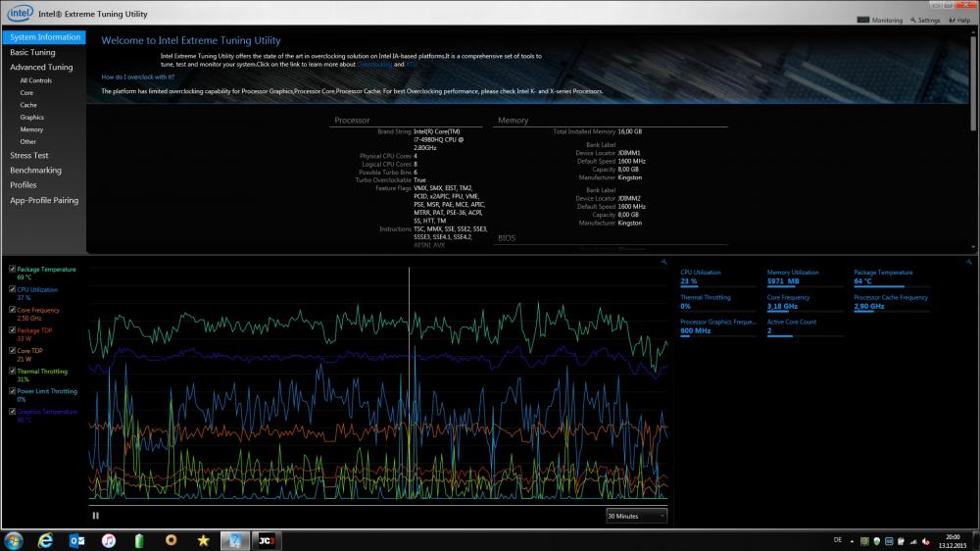
Task: Show hidden system tray icons arrow
Action: [x=850, y=541]
